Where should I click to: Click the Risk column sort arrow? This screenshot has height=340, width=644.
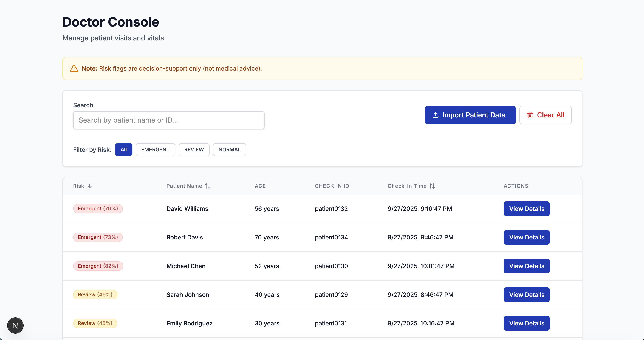point(90,186)
